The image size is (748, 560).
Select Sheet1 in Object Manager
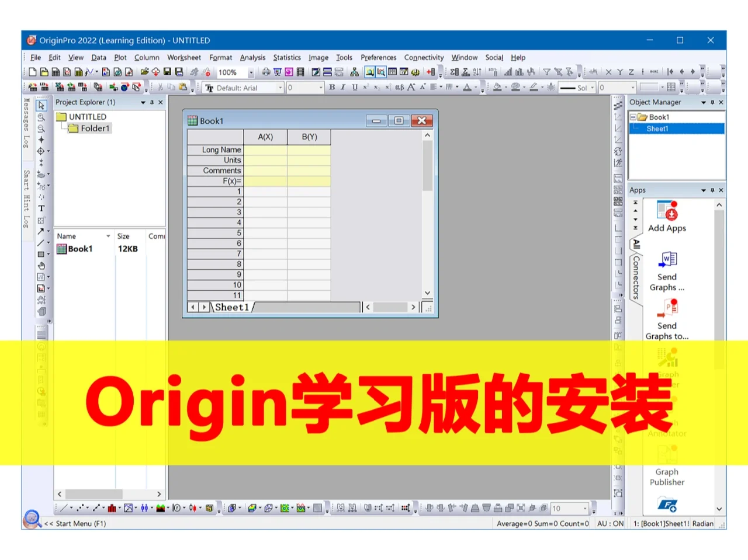point(657,128)
